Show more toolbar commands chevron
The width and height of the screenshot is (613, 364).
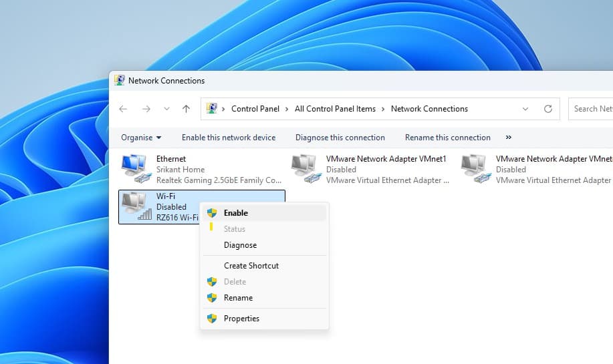click(x=508, y=138)
